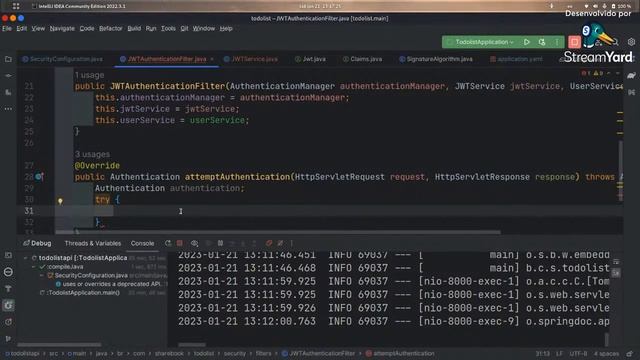Screen dimensions: 640x360
Task: Switch to Claims.java editor tab
Action: click(362, 59)
